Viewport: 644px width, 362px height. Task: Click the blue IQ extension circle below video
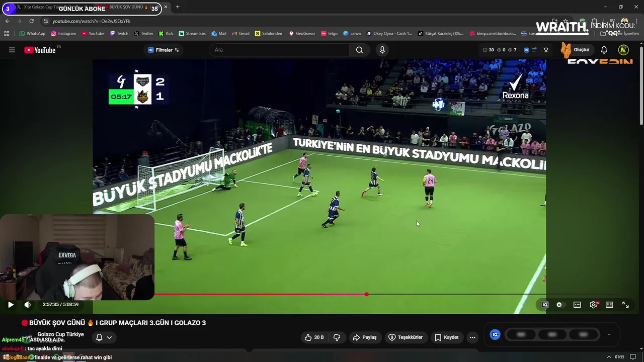(495, 334)
